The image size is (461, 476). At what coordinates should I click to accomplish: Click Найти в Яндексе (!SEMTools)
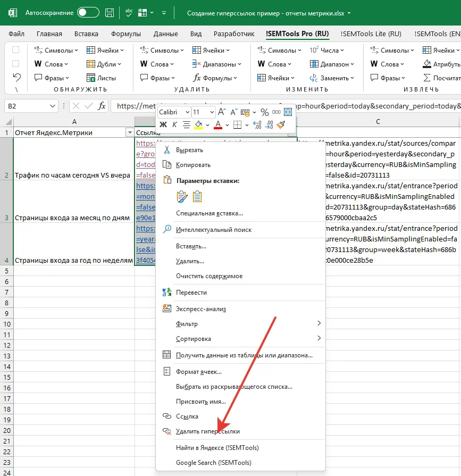tap(240, 448)
